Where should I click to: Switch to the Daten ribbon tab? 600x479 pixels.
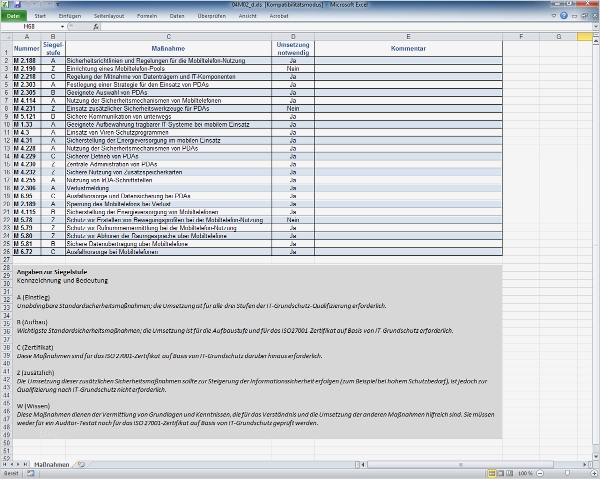pyautogui.click(x=177, y=16)
